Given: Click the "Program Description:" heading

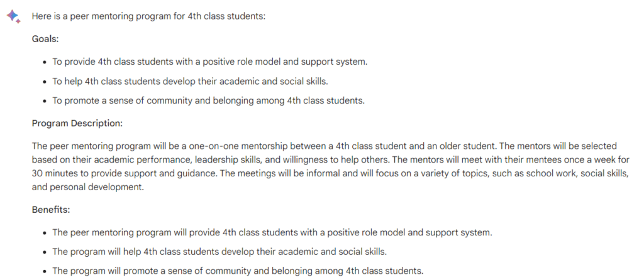Looking at the screenshot, I should (x=77, y=123).
